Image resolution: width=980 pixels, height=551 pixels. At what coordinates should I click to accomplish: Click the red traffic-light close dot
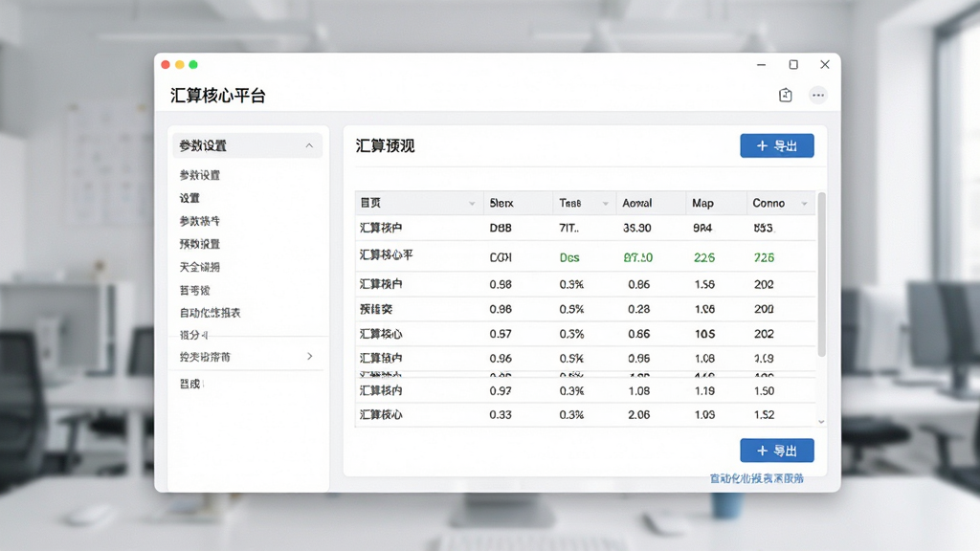(166, 64)
